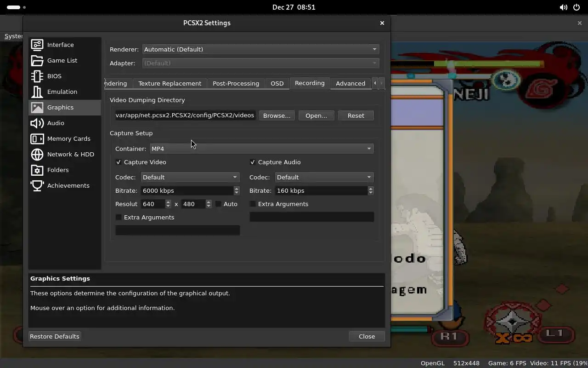588x368 pixels.
Task: Enable Auto resolution checkbox
Action: coord(218,204)
